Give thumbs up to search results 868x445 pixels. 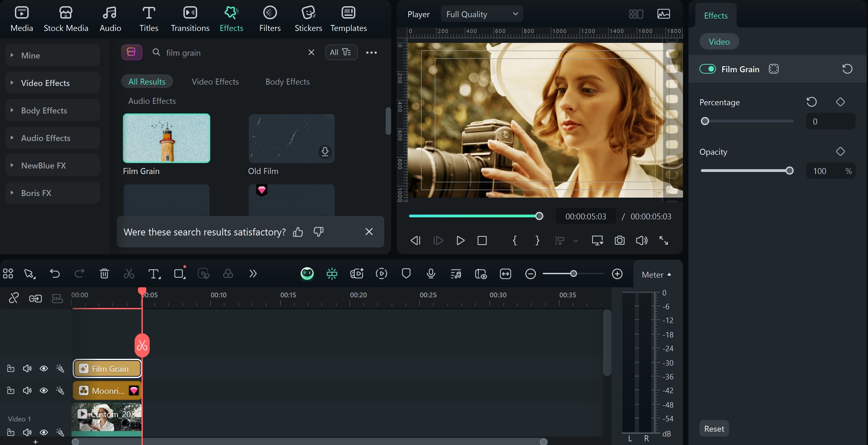298,232
